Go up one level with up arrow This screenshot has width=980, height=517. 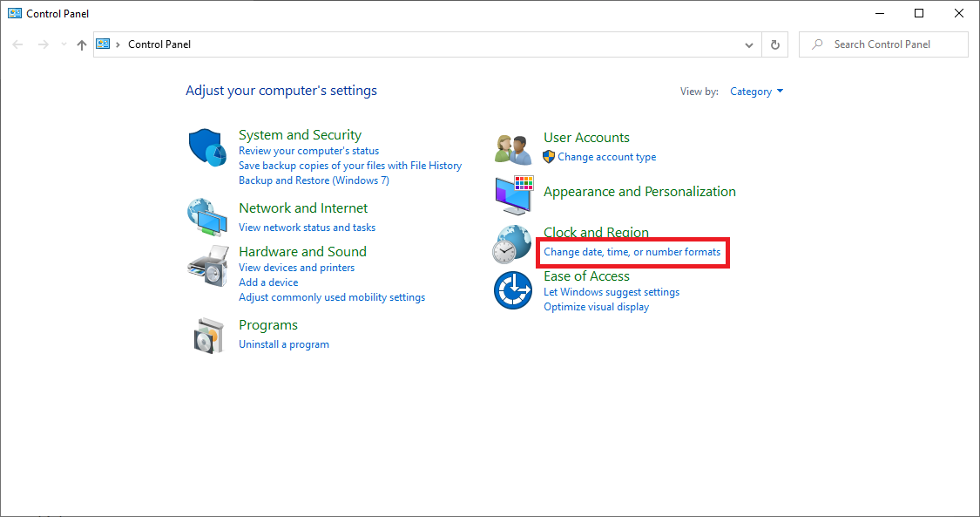click(x=82, y=44)
